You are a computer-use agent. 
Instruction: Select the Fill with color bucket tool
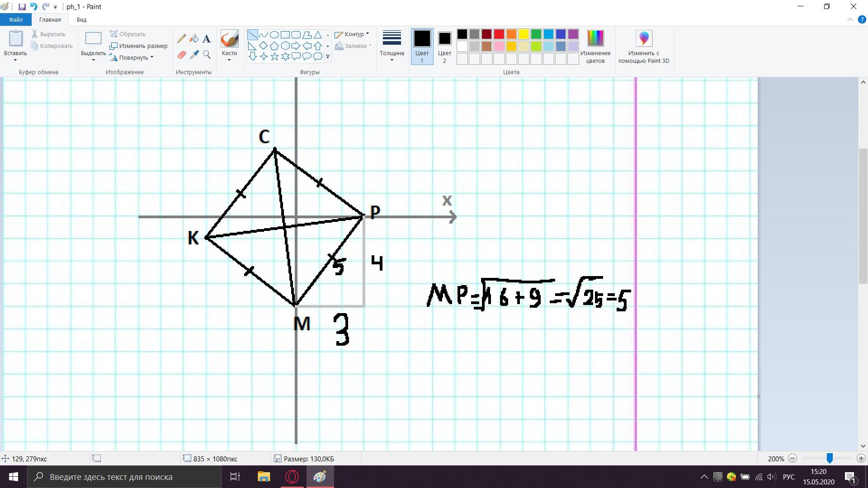(x=194, y=39)
